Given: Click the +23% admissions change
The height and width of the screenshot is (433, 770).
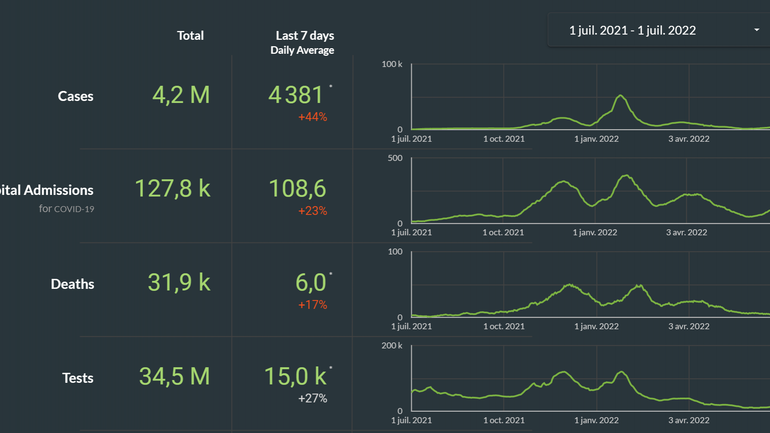Looking at the screenshot, I should click(x=312, y=211).
